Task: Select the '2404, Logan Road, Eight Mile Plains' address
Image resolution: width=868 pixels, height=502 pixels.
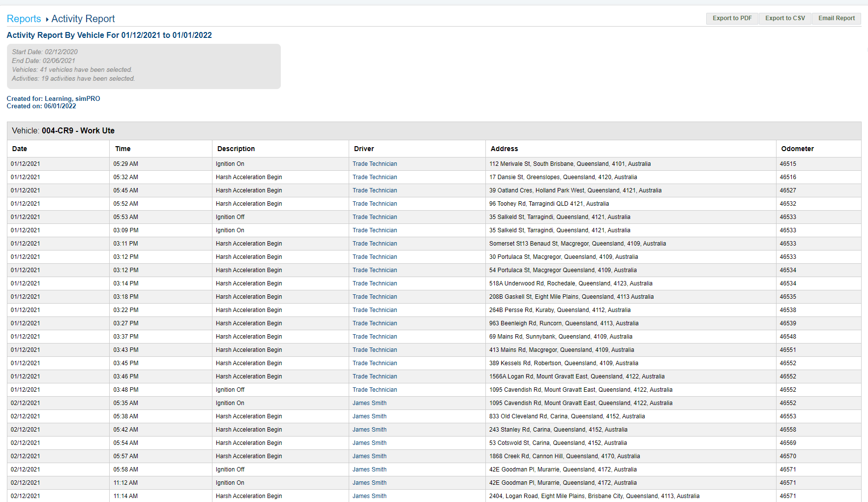Action: click(594, 496)
